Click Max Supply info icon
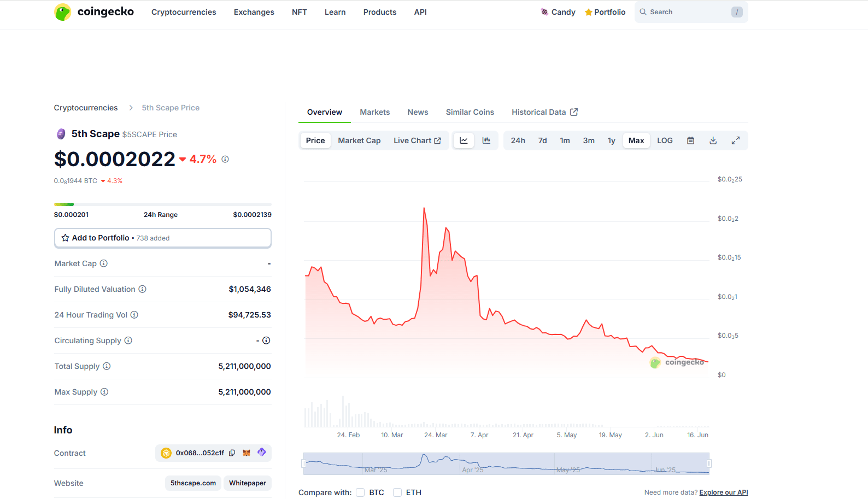The image size is (868, 499). pyautogui.click(x=104, y=392)
